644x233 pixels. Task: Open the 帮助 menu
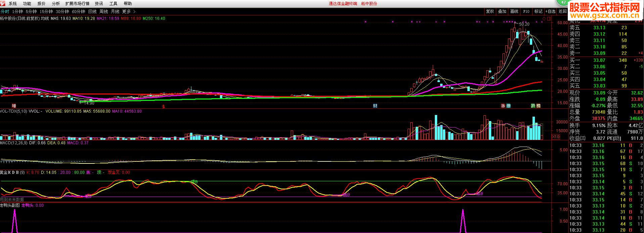pos(128,4)
